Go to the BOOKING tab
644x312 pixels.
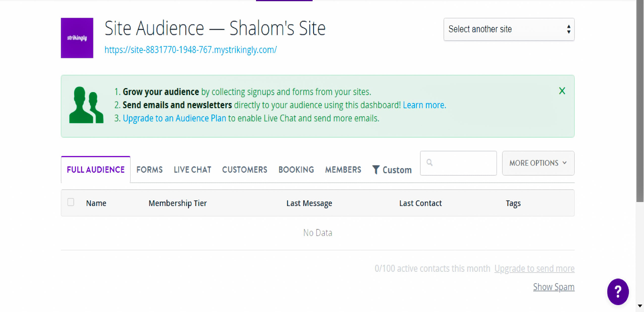click(x=296, y=170)
